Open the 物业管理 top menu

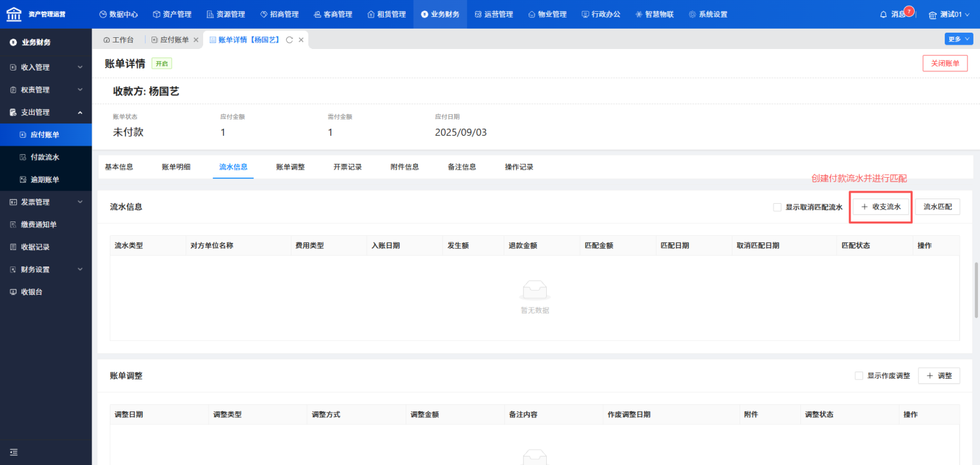click(x=547, y=14)
